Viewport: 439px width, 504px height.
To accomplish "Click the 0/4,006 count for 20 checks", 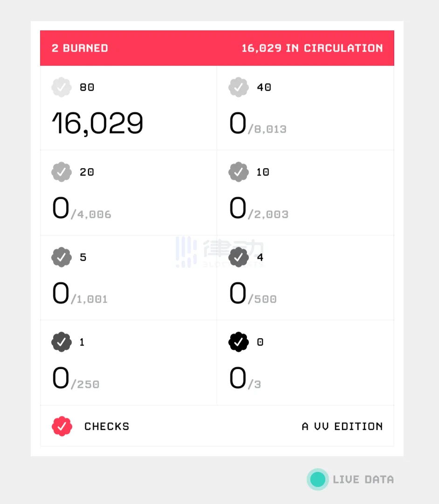I will [82, 208].
